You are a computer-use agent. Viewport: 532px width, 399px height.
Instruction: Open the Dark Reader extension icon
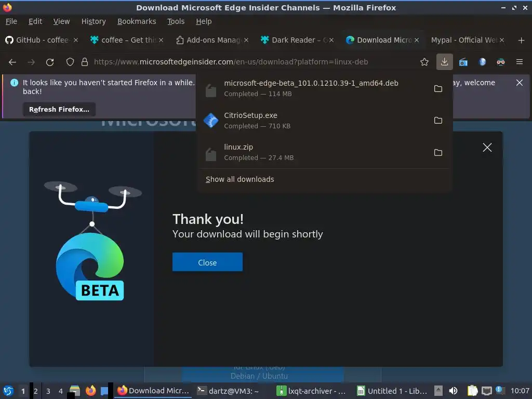501,62
